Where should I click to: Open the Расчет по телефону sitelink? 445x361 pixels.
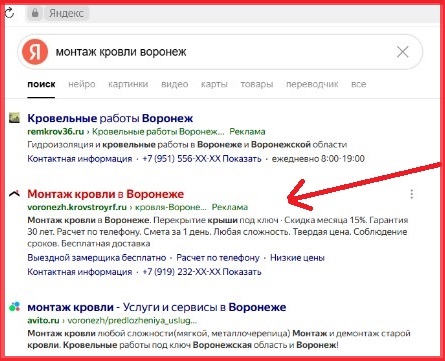[218, 258]
